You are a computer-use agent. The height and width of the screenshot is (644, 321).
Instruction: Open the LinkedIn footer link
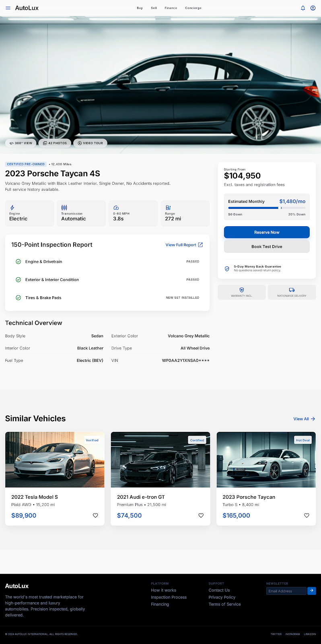tap(310, 634)
